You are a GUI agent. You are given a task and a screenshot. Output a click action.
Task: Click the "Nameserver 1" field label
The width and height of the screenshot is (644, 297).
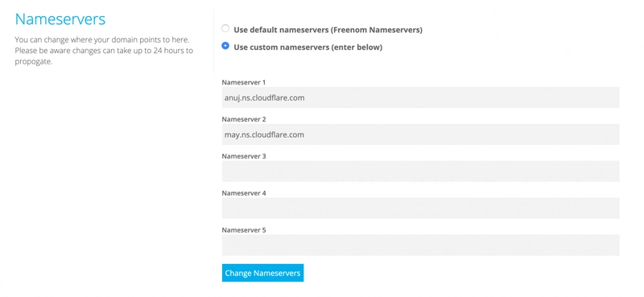(244, 82)
